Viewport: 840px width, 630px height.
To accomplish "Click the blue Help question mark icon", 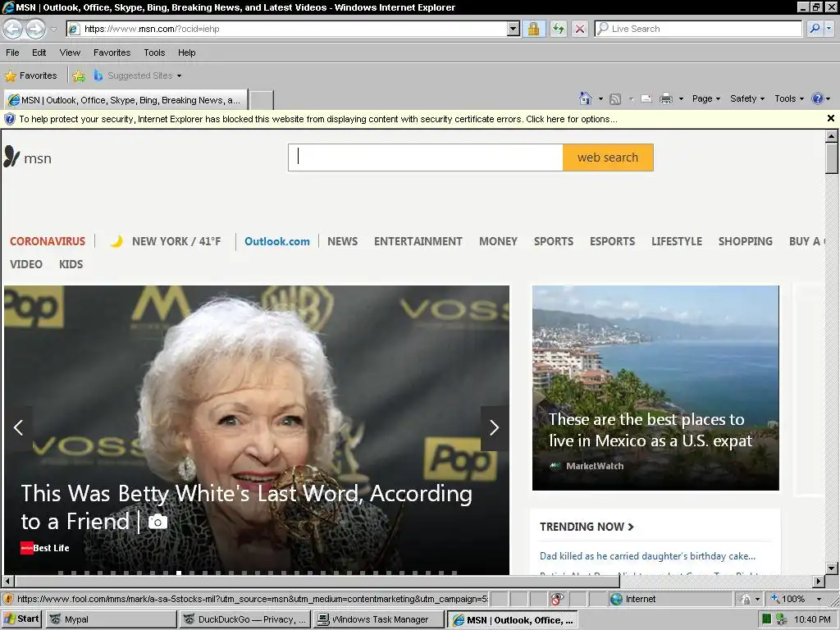I will click(818, 98).
